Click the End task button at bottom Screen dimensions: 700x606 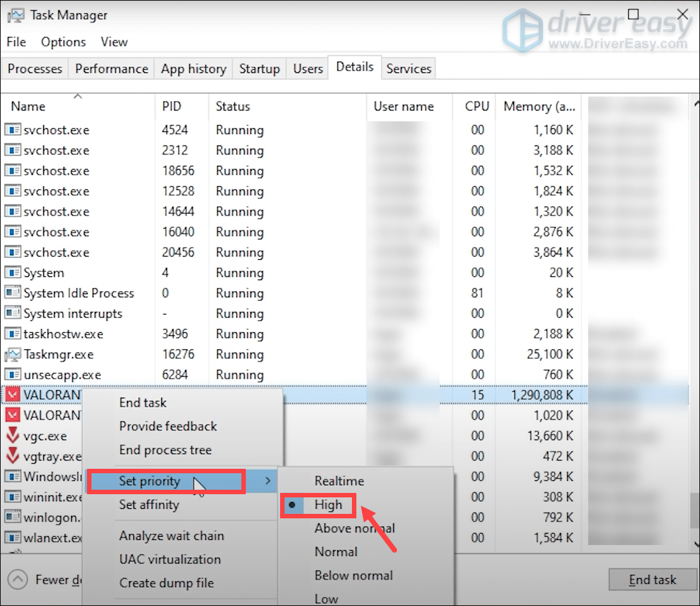(x=652, y=580)
